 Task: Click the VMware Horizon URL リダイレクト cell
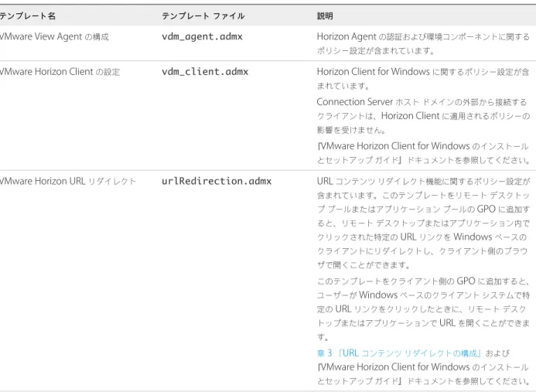click(68, 181)
